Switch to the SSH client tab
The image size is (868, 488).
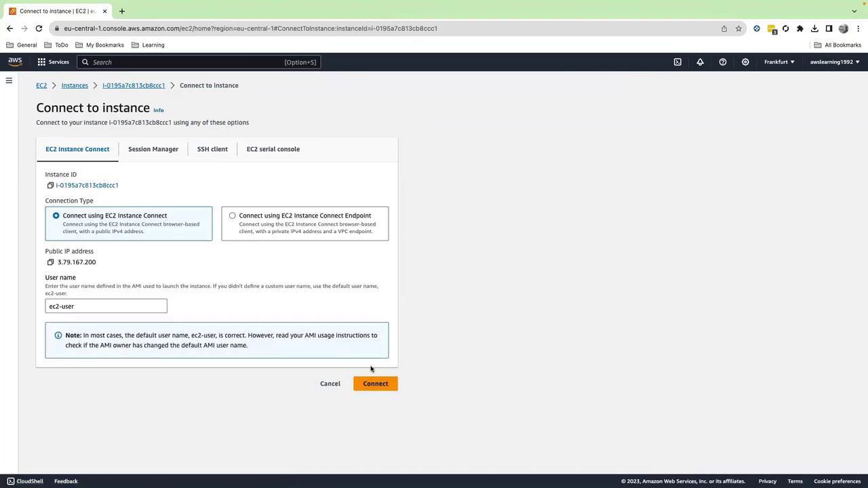click(212, 149)
